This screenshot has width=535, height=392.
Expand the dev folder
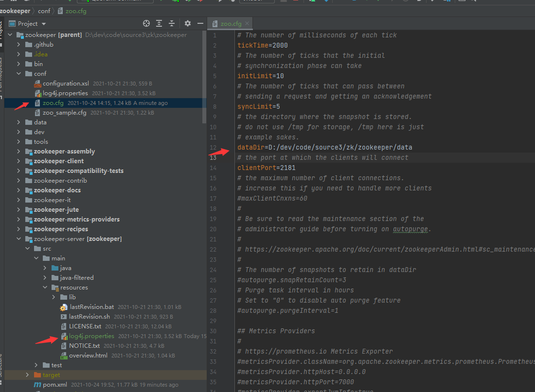(x=19, y=132)
